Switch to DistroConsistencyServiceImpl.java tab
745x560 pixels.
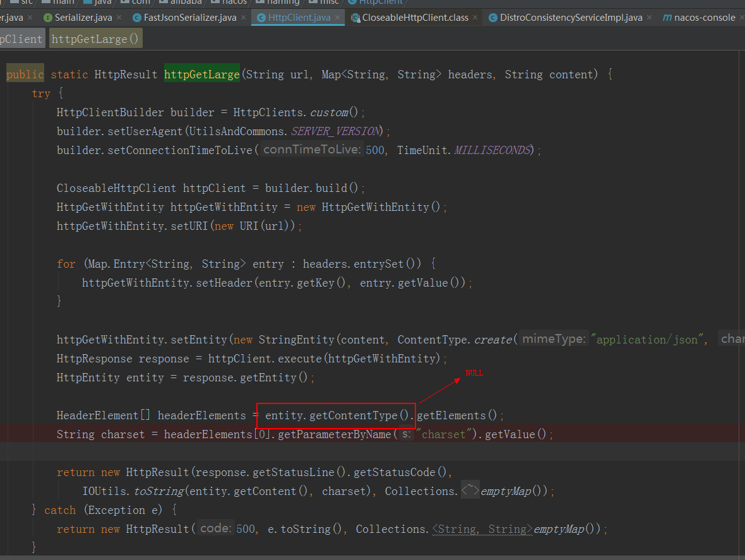click(x=568, y=18)
